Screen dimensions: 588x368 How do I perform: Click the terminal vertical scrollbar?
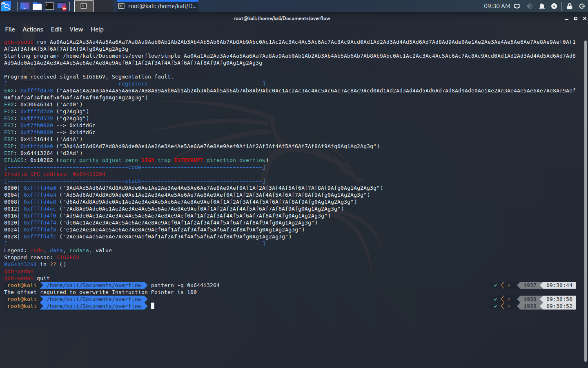586,200
